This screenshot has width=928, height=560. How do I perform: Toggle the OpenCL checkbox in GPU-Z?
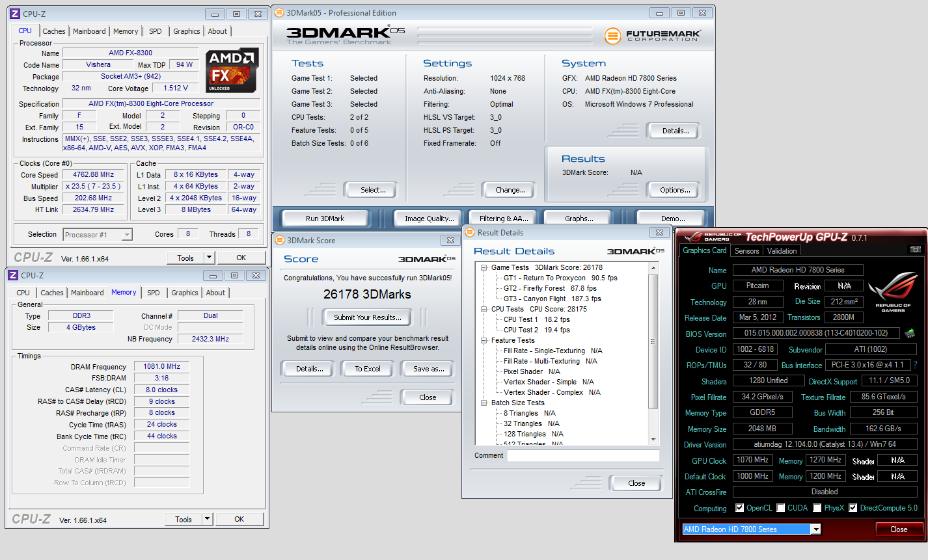tap(739, 508)
